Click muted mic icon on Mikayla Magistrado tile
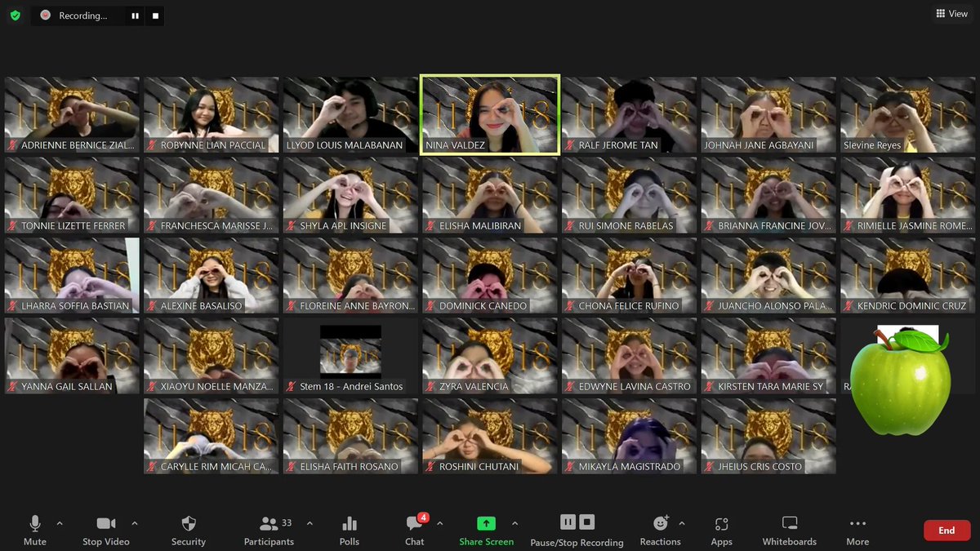This screenshot has height=551, width=980. 570,467
